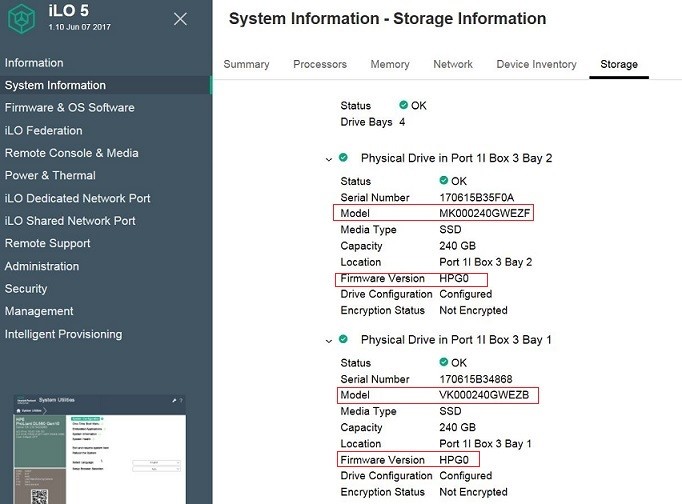Click location 'Port 1I Box 3 Bay 2'

pyautogui.click(x=485, y=262)
